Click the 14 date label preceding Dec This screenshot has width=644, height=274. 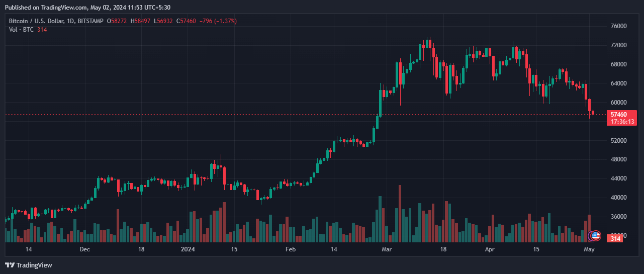29,249
